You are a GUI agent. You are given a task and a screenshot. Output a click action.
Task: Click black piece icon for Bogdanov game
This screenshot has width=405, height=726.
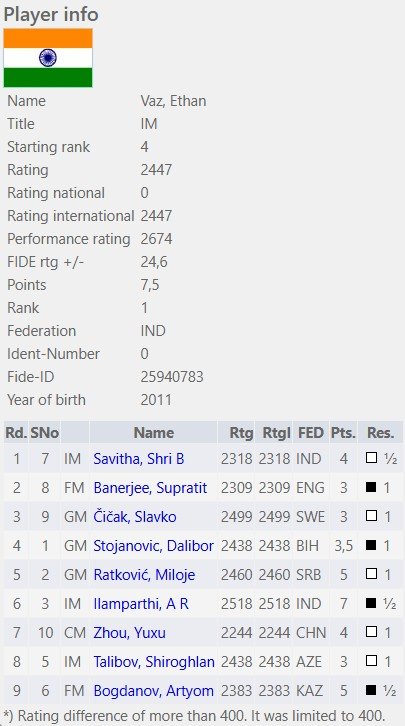tap(371, 690)
